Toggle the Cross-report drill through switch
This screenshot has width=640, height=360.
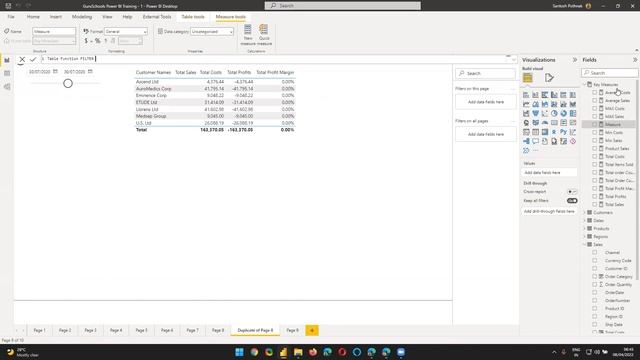572,191
